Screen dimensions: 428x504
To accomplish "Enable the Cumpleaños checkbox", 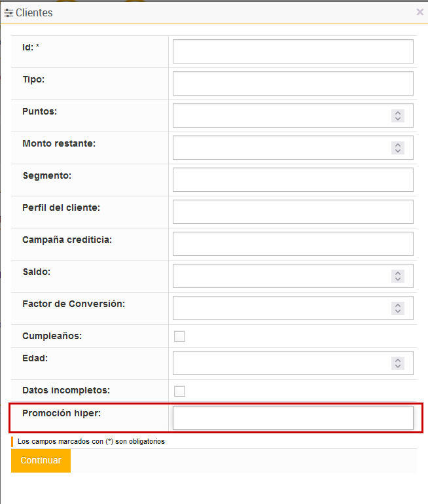I will pyautogui.click(x=179, y=336).
